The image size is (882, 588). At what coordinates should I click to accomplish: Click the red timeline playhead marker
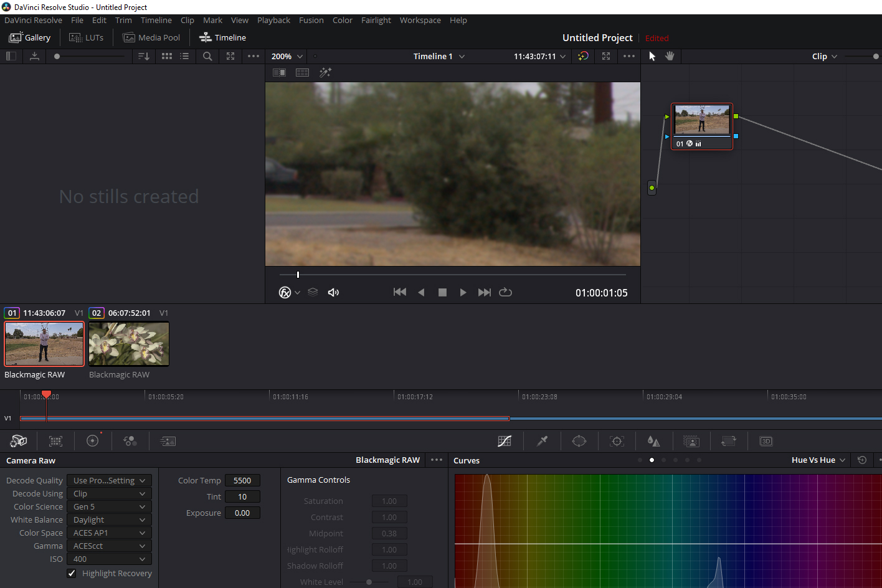[x=46, y=394]
